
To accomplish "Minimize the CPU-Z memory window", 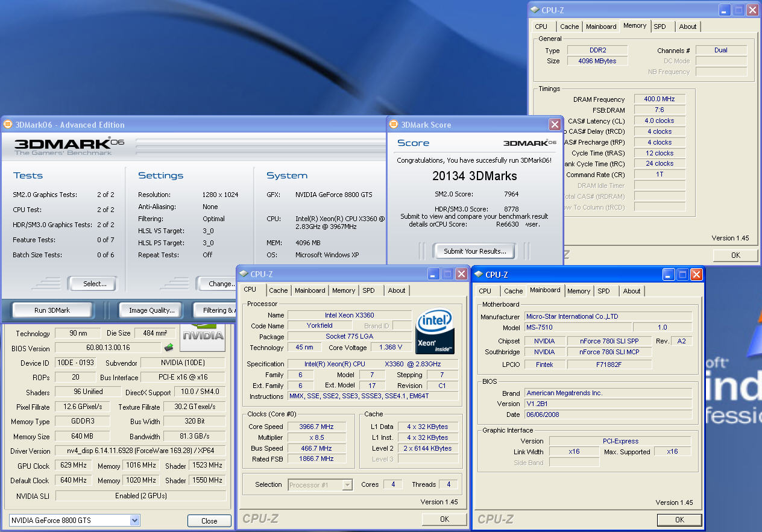I will tap(725, 10).
